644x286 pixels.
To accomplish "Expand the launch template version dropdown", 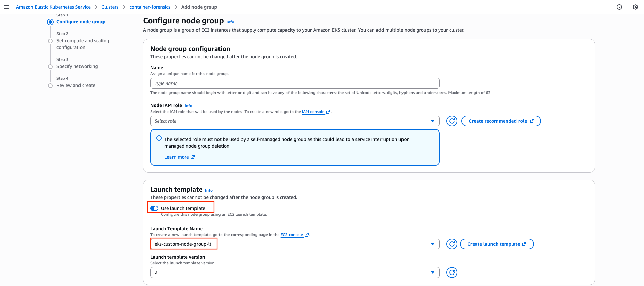I will (295, 272).
